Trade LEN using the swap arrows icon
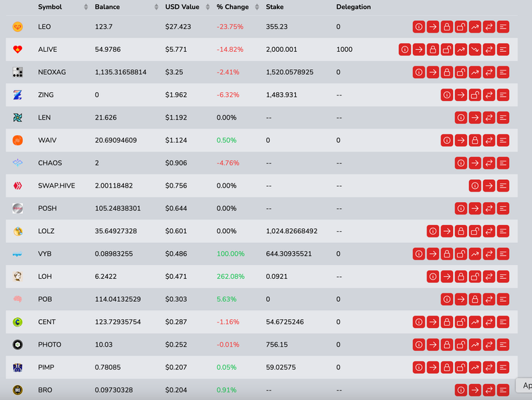The image size is (532, 400). tap(489, 118)
